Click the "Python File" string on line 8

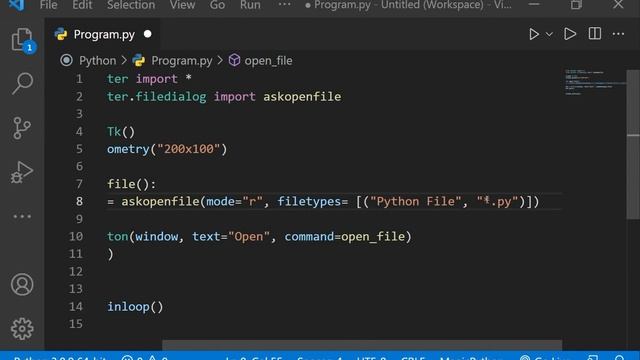[x=416, y=202]
